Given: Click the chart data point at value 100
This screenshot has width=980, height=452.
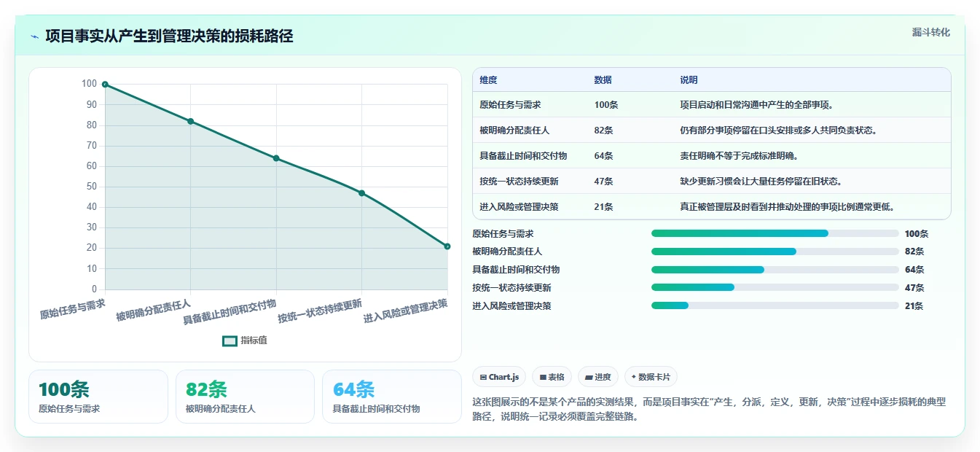Looking at the screenshot, I should click(105, 85).
